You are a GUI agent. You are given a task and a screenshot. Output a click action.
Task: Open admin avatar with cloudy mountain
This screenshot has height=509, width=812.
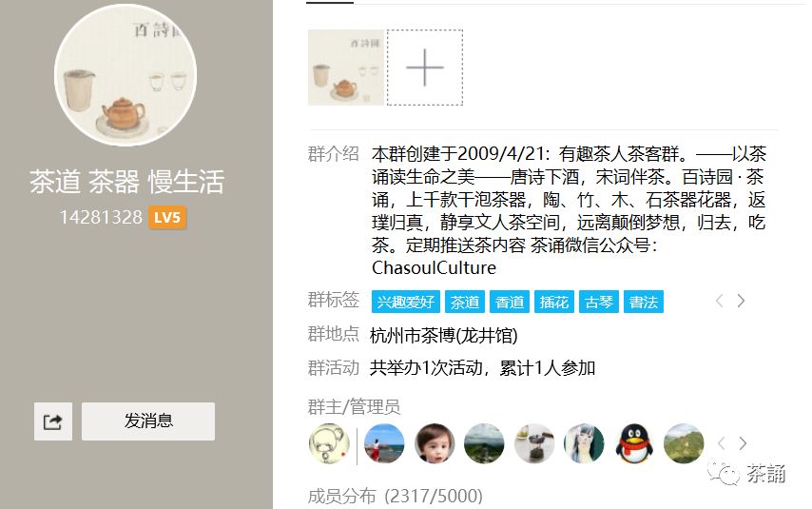(x=484, y=443)
